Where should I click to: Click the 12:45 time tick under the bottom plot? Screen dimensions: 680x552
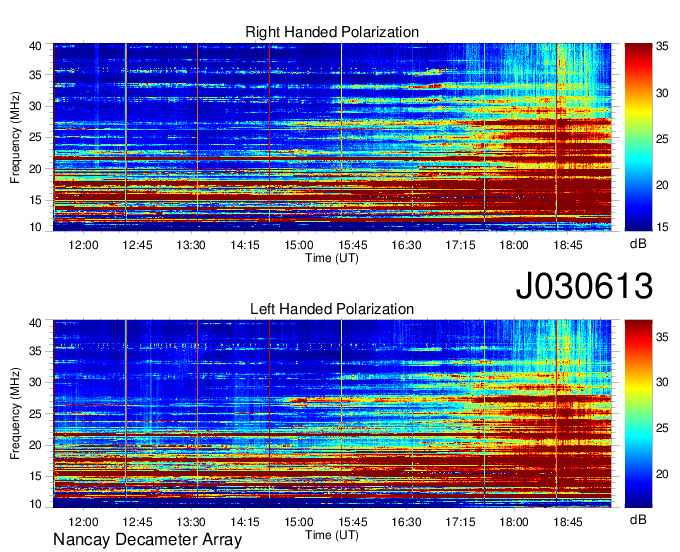[x=137, y=522]
